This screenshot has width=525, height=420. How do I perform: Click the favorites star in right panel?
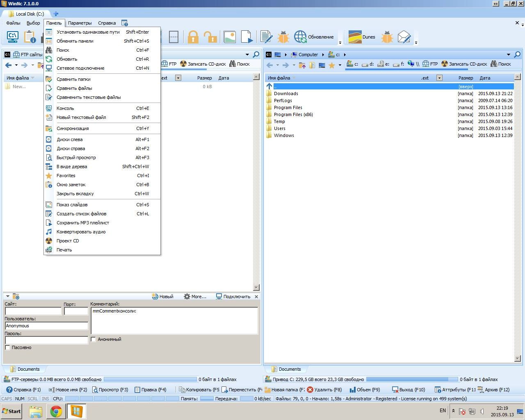[332, 65]
